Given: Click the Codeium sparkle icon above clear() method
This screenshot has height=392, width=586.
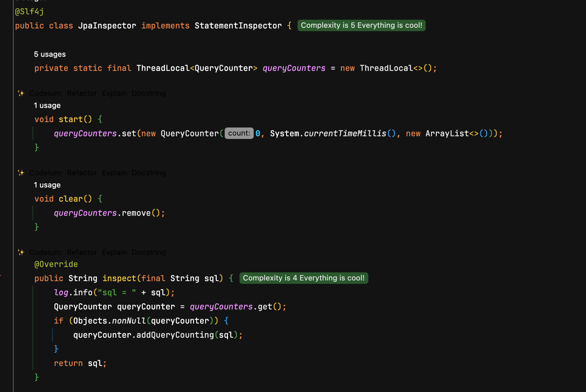Looking at the screenshot, I should click(21, 173).
